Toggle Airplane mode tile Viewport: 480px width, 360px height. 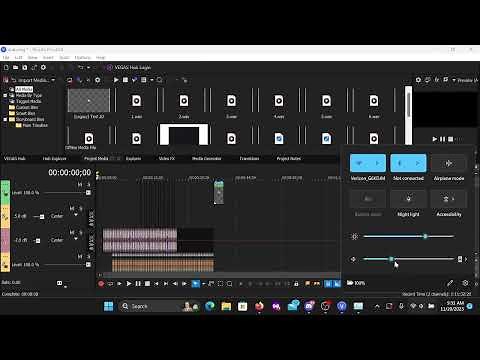tap(449, 163)
